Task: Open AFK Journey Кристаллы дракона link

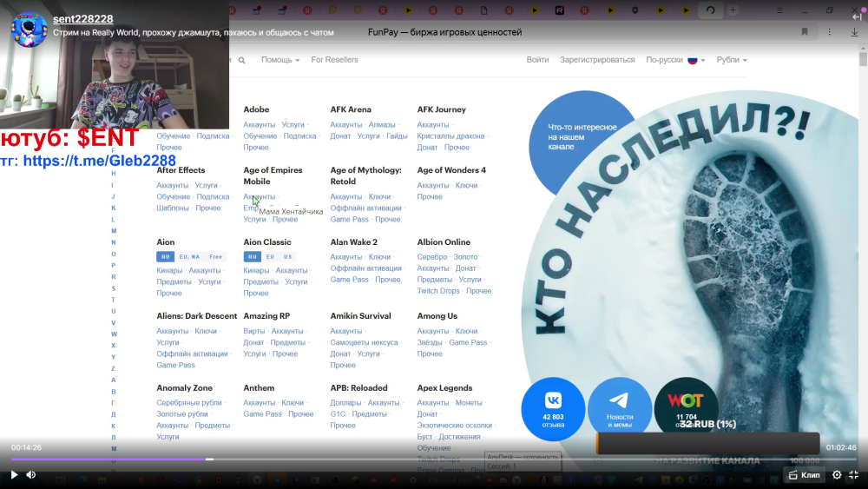Action: 450,135
